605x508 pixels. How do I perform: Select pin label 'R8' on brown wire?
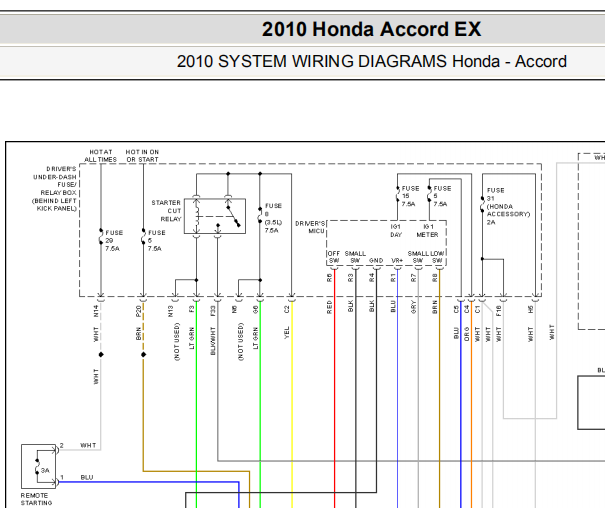[x=435, y=278]
